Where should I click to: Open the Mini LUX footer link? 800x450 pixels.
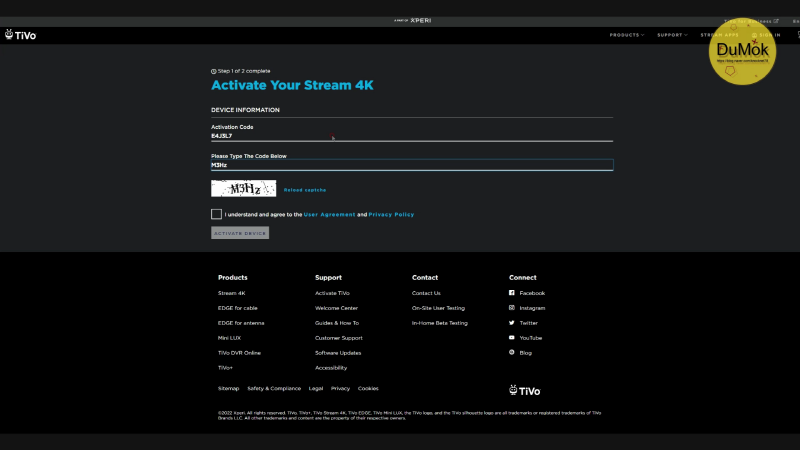[x=229, y=338]
